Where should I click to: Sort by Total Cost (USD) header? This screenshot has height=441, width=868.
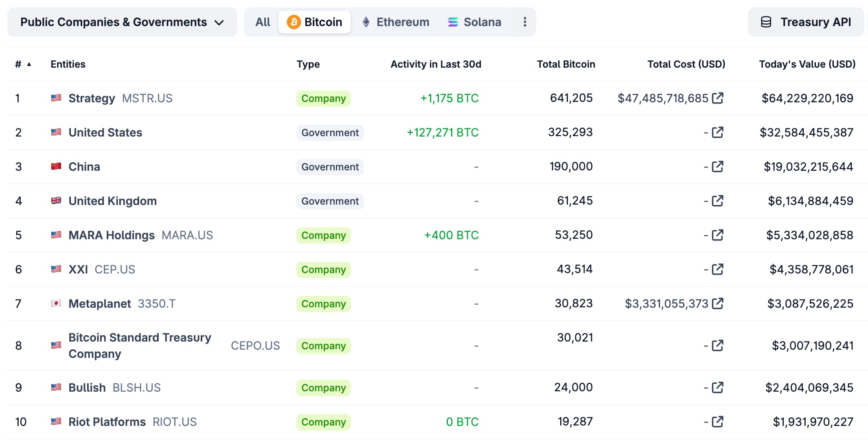(x=686, y=64)
